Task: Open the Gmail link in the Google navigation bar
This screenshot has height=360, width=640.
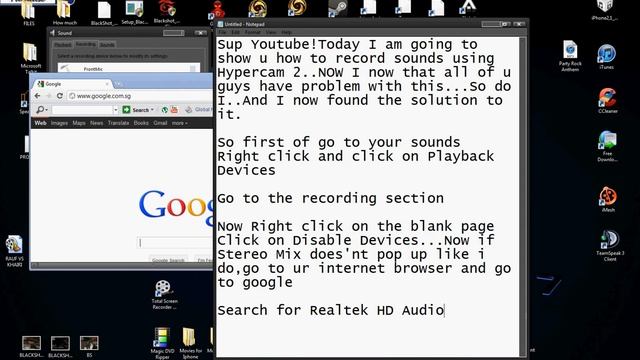Action: pos(160,123)
